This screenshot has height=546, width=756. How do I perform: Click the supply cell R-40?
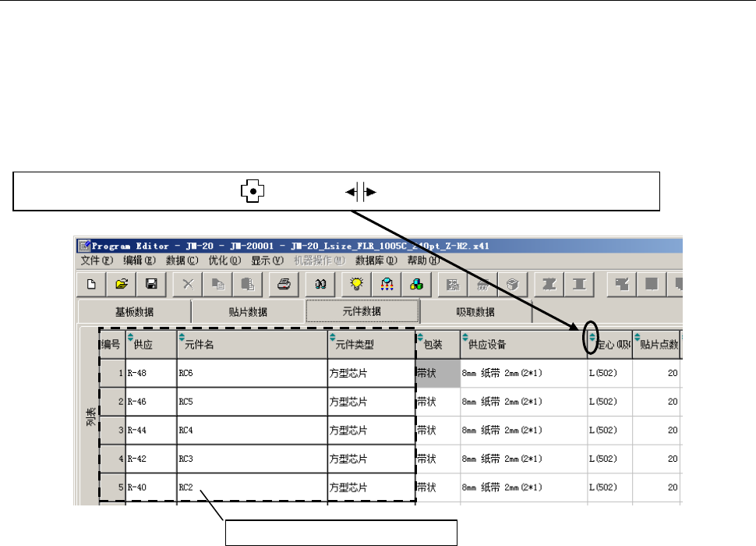click(151, 487)
